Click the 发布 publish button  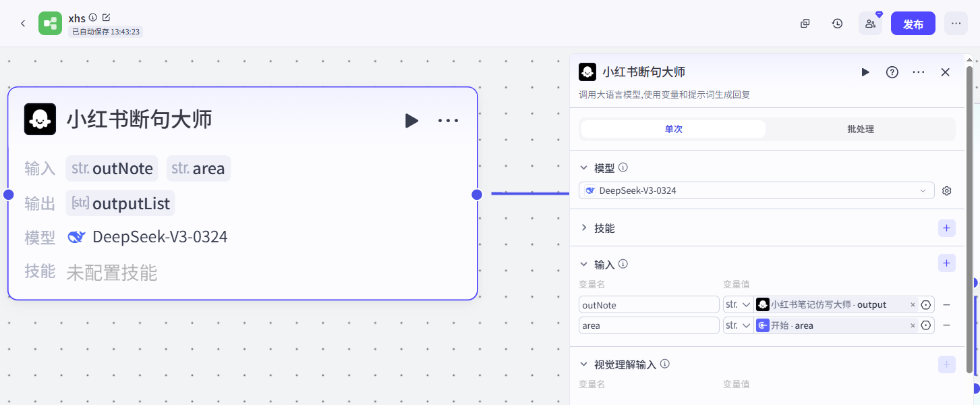tap(913, 24)
